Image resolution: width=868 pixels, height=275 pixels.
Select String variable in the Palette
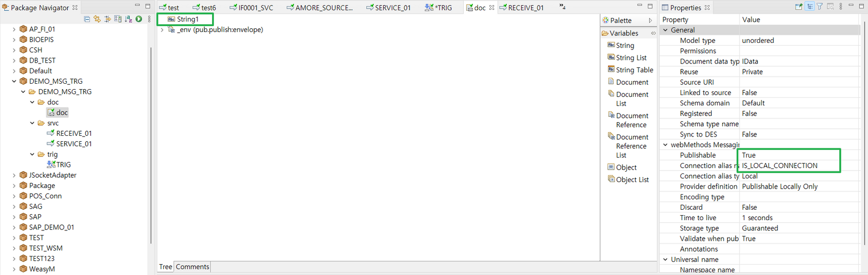pos(624,46)
